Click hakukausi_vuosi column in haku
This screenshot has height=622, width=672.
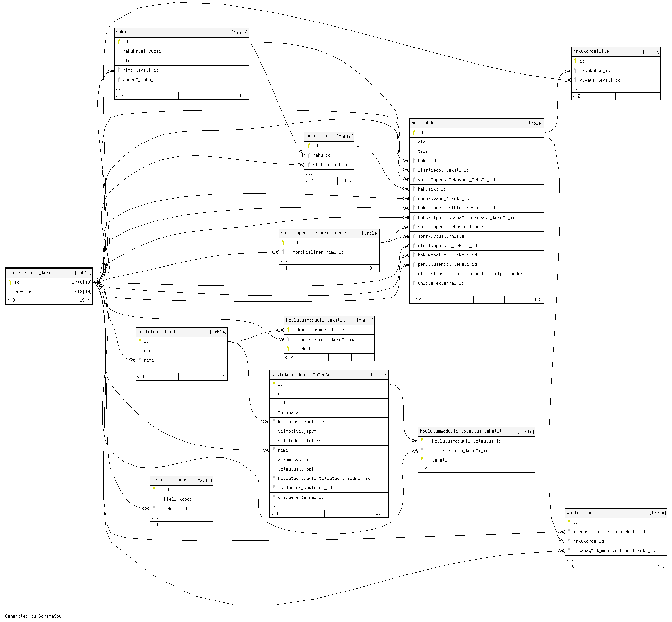(x=181, y=51)
